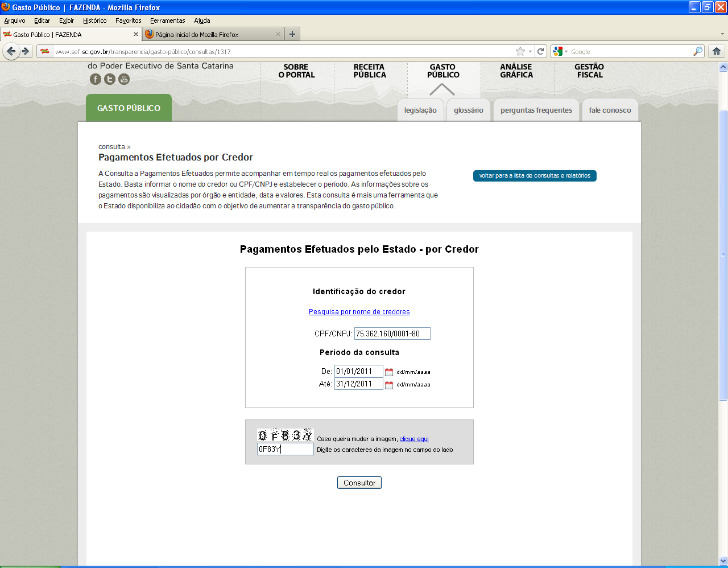Open the Arquivo menu
The image size is (728, 568).
pyautogui.click(x=15, y=20)
